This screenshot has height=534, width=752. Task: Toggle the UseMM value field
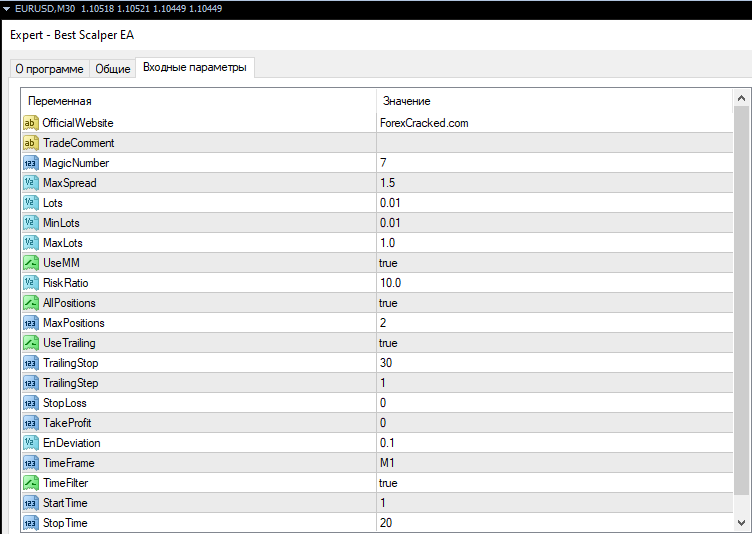point(388,263)
